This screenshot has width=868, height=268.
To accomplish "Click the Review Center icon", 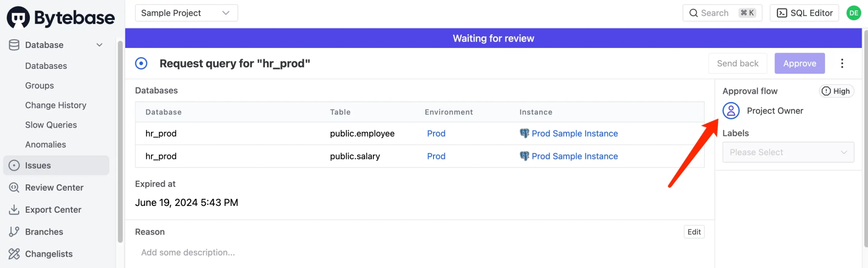I will pyautogui.click(x=14, y=187).
